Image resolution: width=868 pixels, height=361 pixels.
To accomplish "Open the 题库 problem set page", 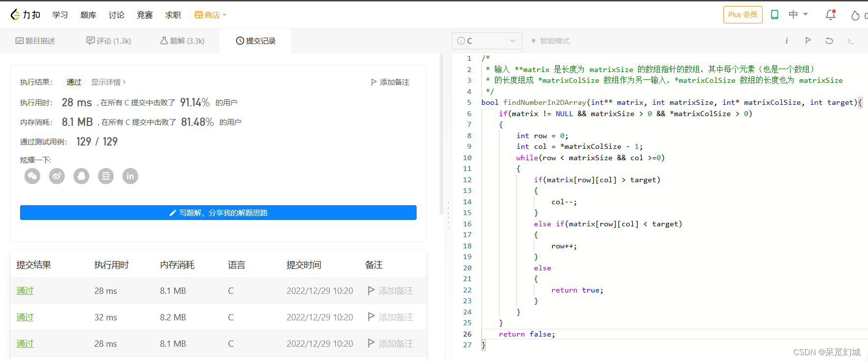I will click(x=88, y=15).
